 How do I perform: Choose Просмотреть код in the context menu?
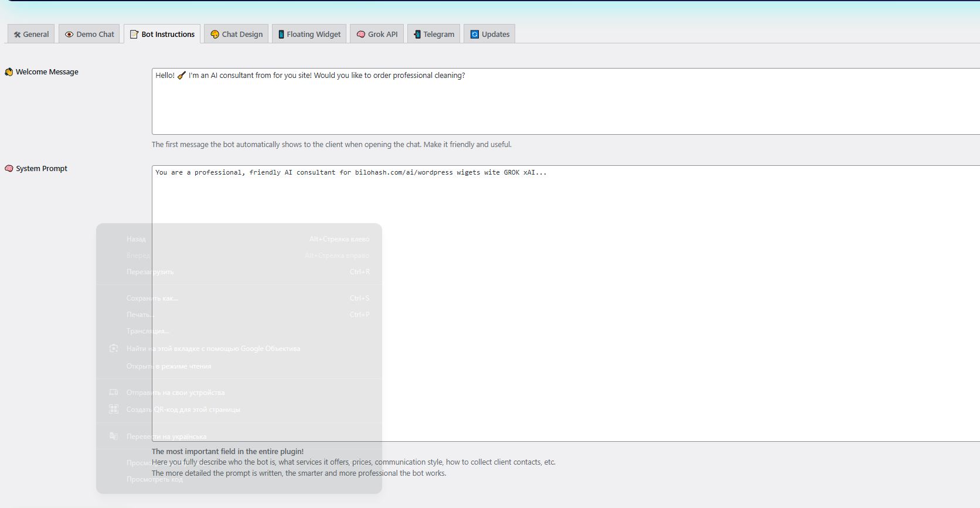pyautogui.click(x=239, y=479)
